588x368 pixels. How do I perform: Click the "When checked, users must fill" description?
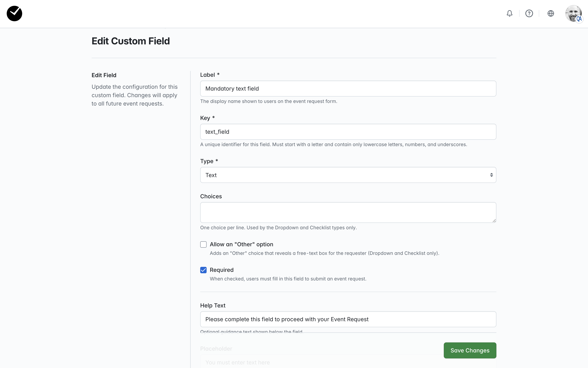pos(288,279)
